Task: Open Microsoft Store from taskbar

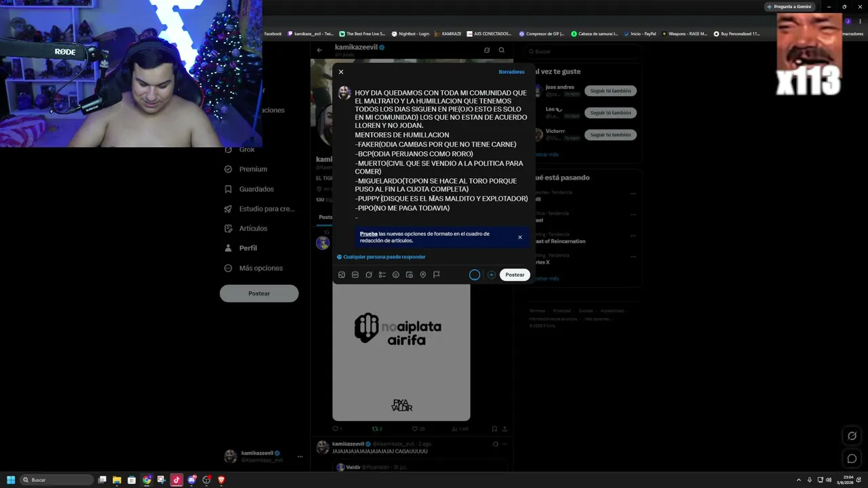Action: point(132,480)
